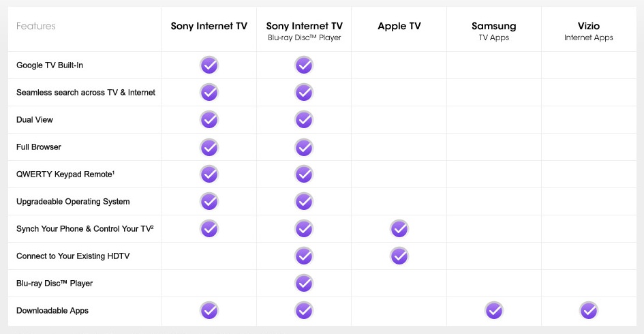
Task: Click Full Browser checkmark for Sony Internet TV
Action: point(209,147)
